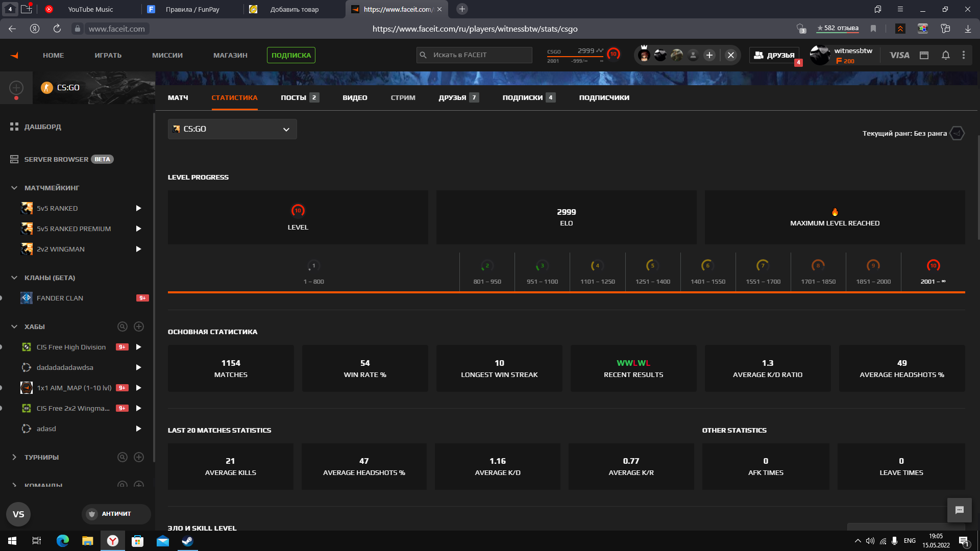Click the browser address bar URL
Viewport: 980px width, 551px height.
(x=475, y=29)
